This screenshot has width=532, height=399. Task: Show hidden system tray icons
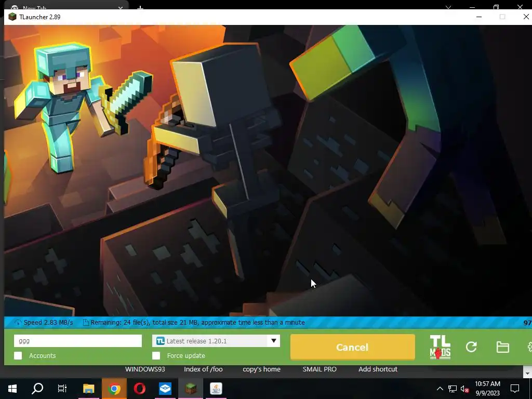pos(440,389)
